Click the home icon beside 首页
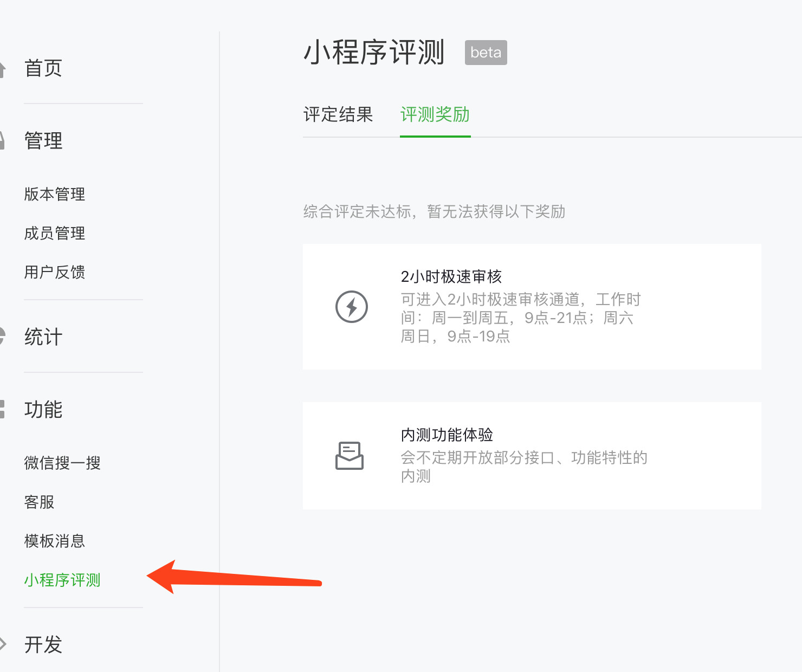Viewport: 802px width, 672px height. pos(2,69)
